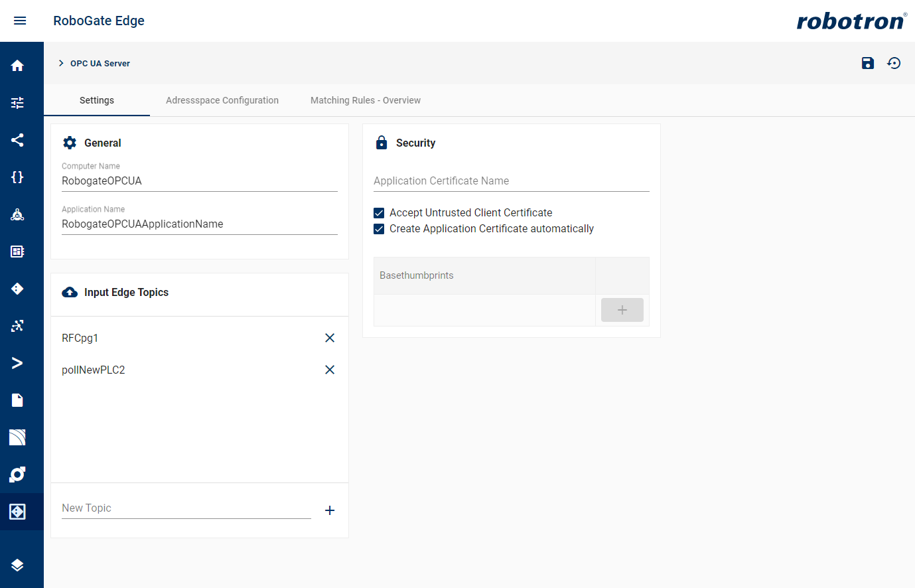915x588 pixels.
Task: Open the share sidebar icon
Action: pos(17,140)
